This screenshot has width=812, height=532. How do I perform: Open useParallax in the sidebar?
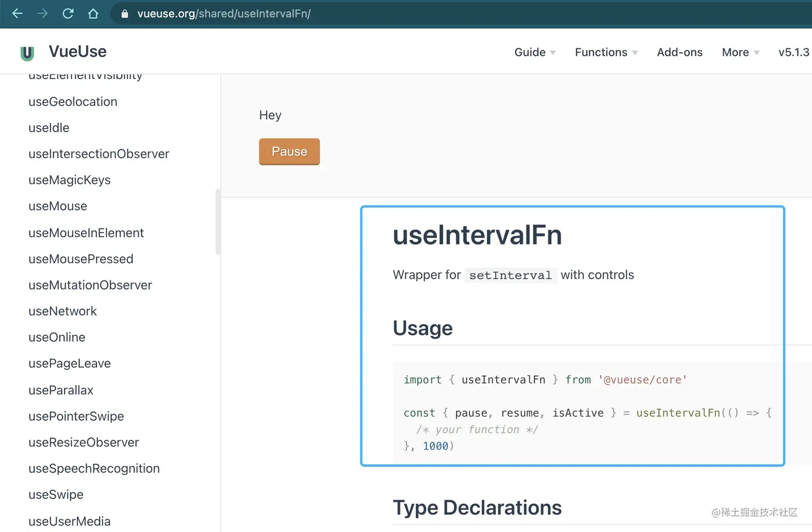[x=61, y=390]
